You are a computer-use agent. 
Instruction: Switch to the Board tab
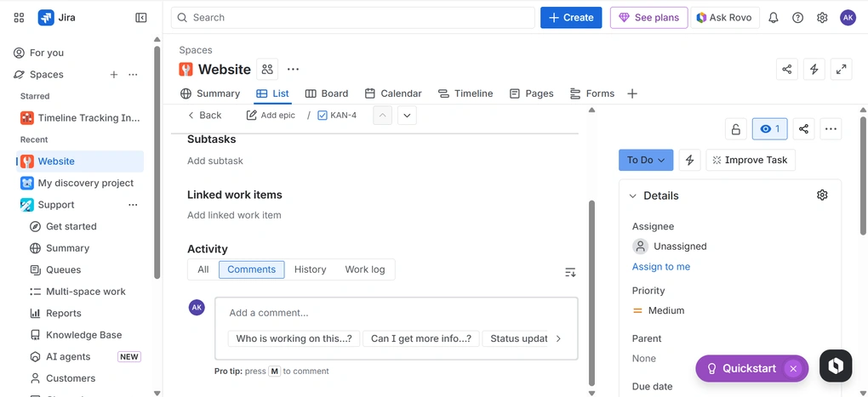pos(327,94)
